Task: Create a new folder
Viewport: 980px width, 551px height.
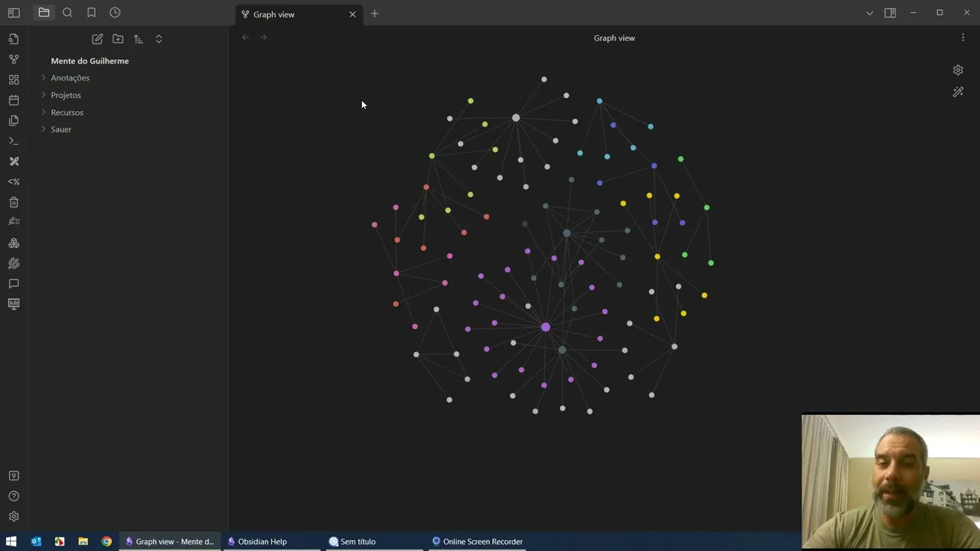Action: 118,39
